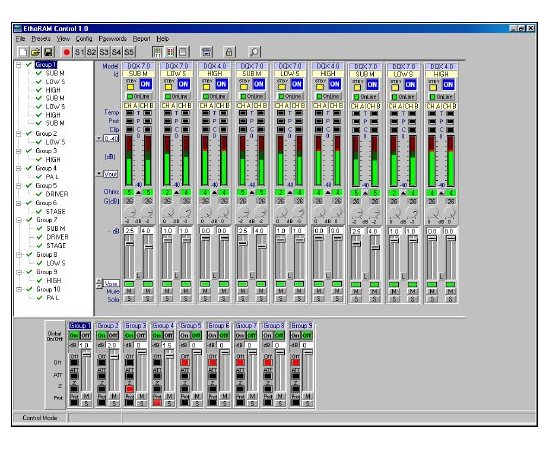This screenshot has width=550, height=450.
Task: Collapse Group 3 tree node
Action: tap(19, 151)
